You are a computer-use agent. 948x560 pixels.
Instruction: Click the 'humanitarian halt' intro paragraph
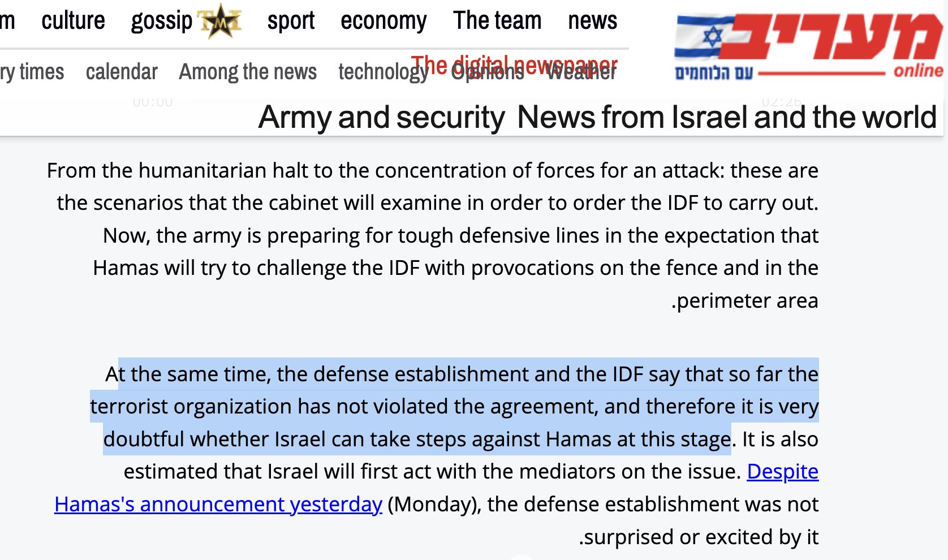point(433,235)
